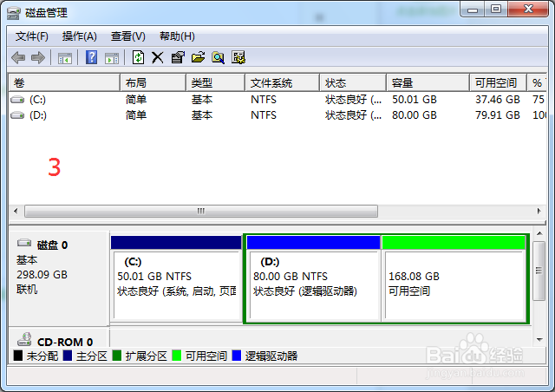Click the Disk Management title bar icon
555x392 pixels.
[14, 13]
